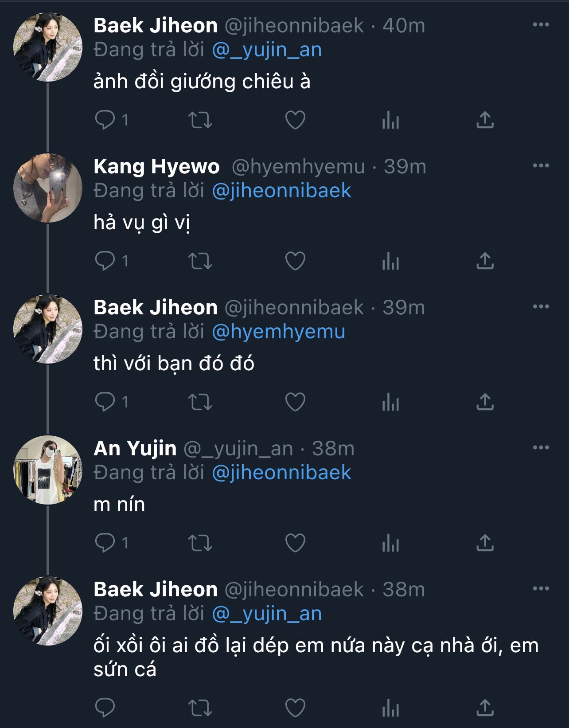View analytics for "thì với bạn đó đó" tweet
This screenshot has height=728, width=569.
[390, 402]
